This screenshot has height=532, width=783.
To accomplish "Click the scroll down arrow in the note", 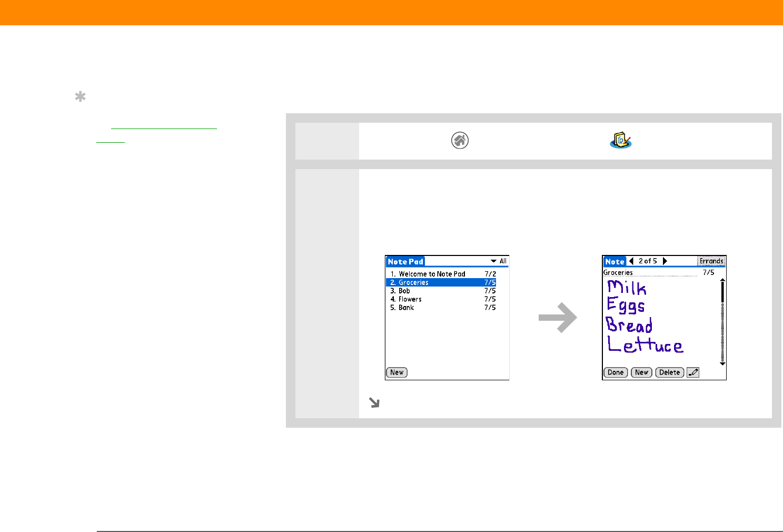I will (x=722, y=363).
